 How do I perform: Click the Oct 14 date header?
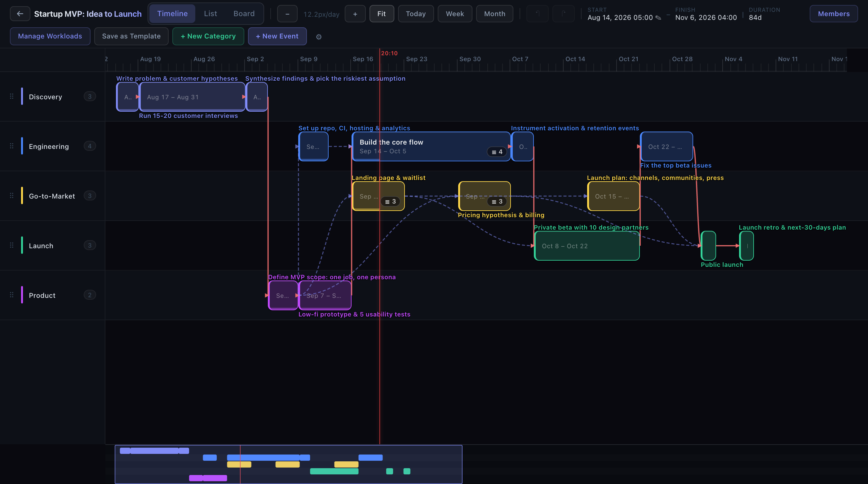(575, 59)
